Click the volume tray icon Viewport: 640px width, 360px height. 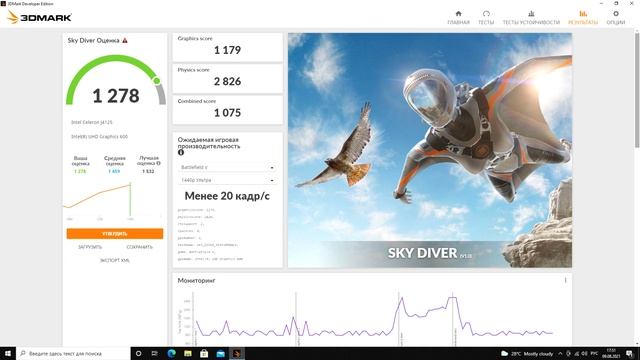tap(584, 353)
